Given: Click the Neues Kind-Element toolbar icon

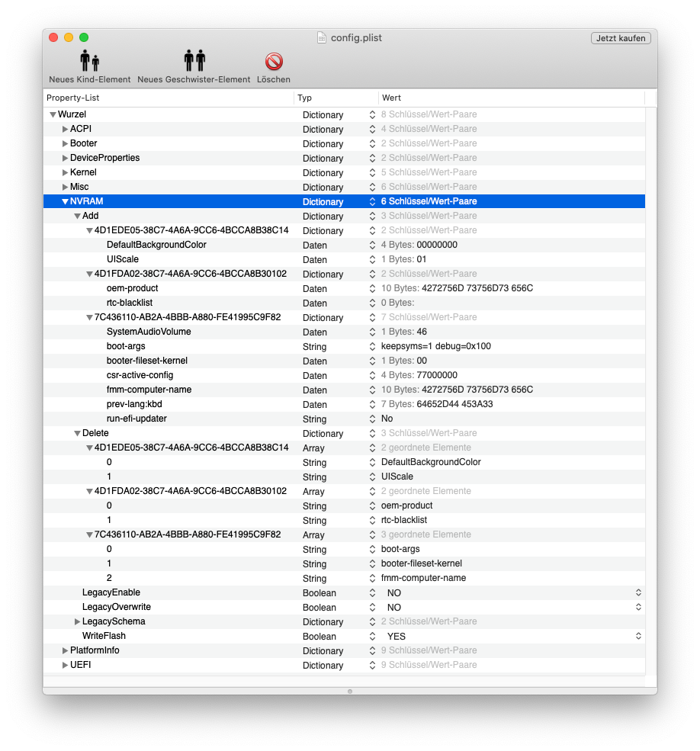Looking at the screenshot, I should [89, 61].
